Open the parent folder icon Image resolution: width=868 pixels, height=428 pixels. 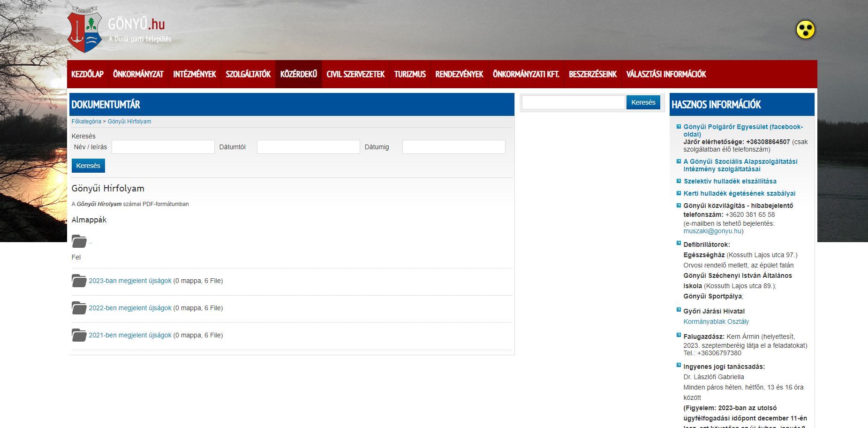point(79,241)
